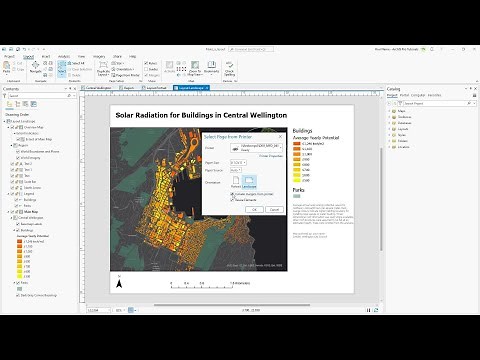Viewport: 480px width, 360px height.
Task: Toggle visibility of the North Arrow element
Action: 13,188
